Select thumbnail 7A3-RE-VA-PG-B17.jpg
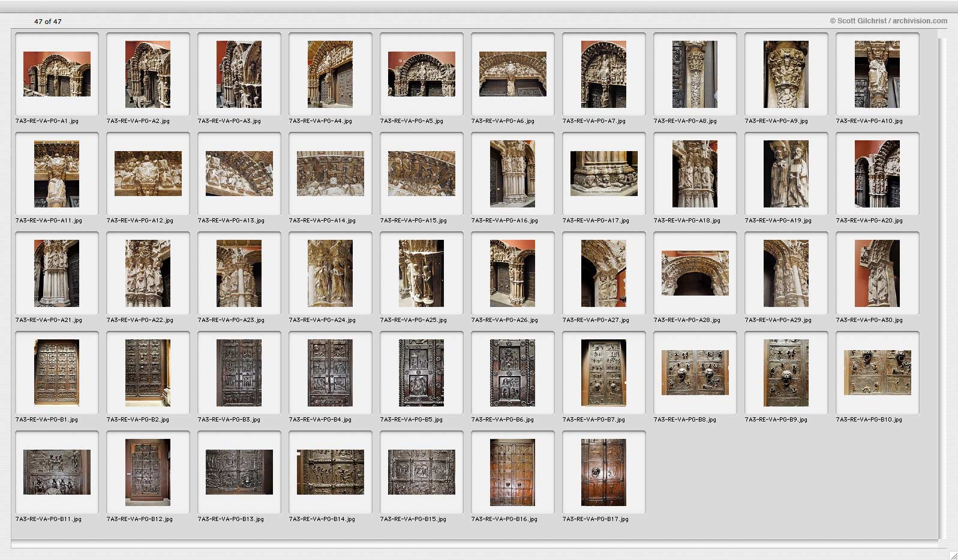Viewport: 958px width, 560px height. tap(604, 472)
